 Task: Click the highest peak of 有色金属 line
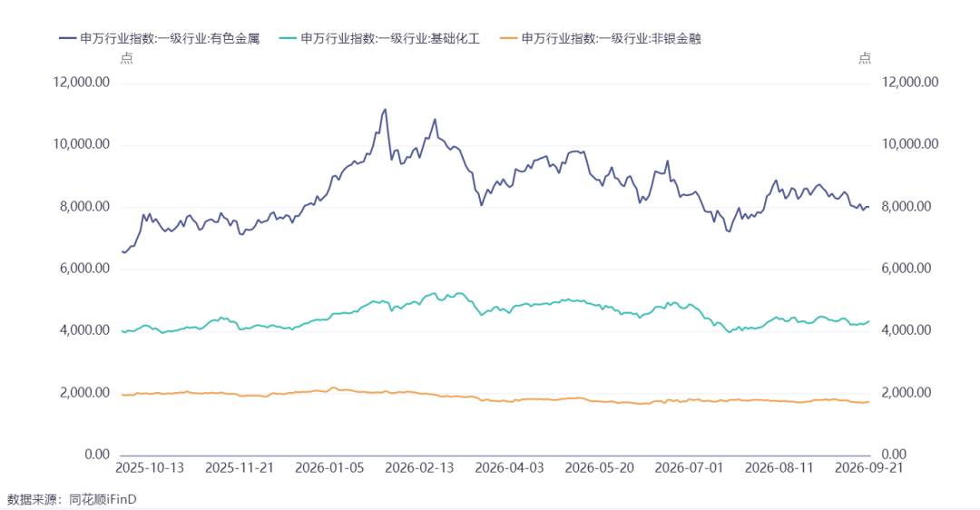pos(385,110)
